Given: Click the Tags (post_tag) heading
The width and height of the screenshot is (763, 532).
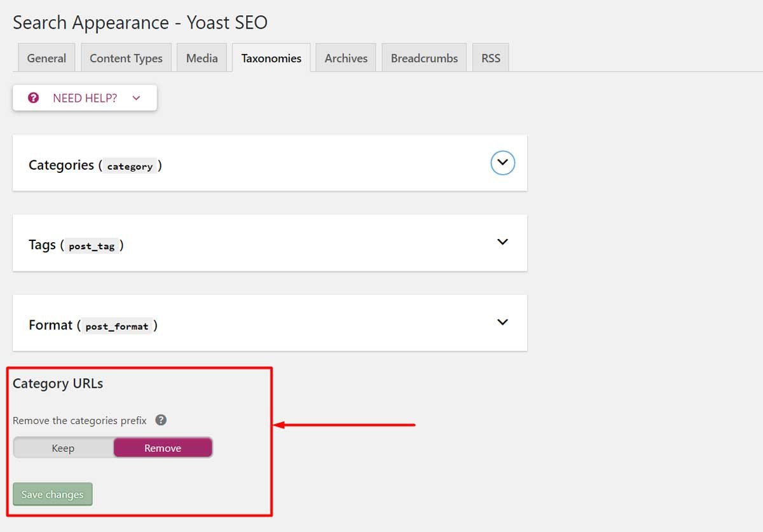Looking at the screenshot, I should click(x=76, y=245).
